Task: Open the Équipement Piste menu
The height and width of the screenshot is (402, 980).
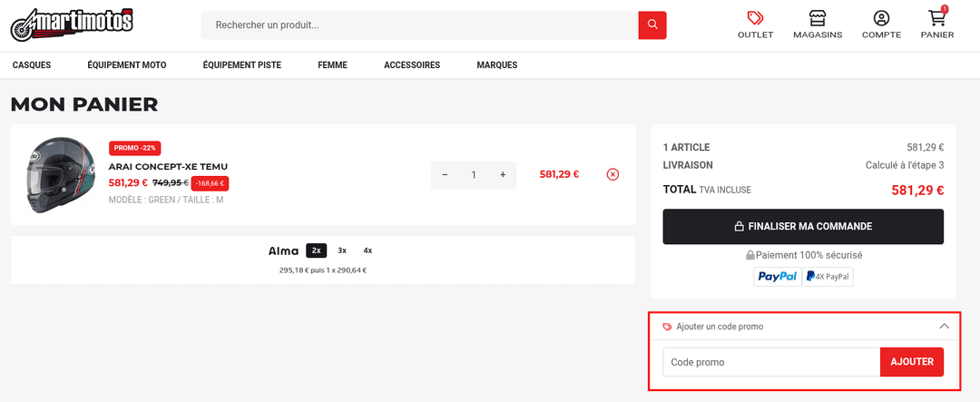Action: pos(242,65)
